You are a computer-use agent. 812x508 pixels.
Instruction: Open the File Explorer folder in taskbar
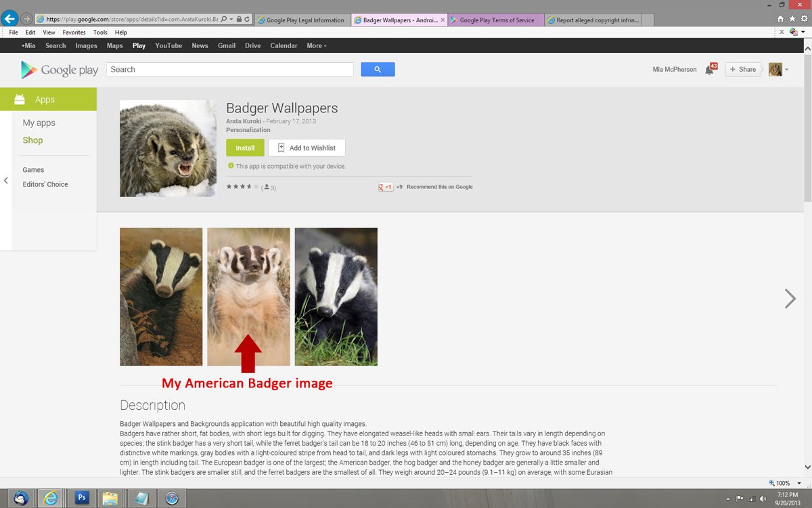[110, 498]
